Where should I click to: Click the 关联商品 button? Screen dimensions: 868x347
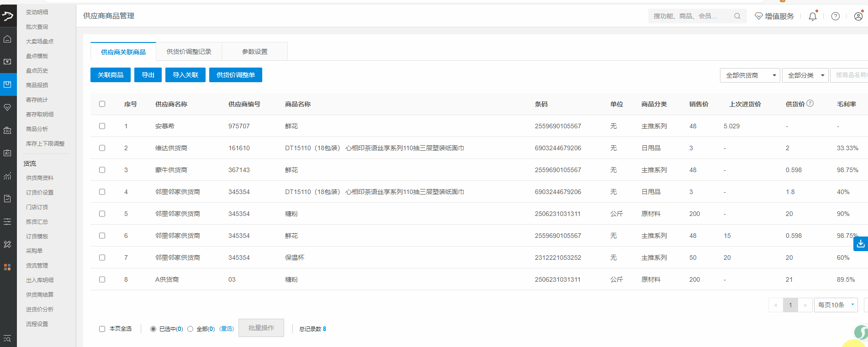[x=111, y=75]
